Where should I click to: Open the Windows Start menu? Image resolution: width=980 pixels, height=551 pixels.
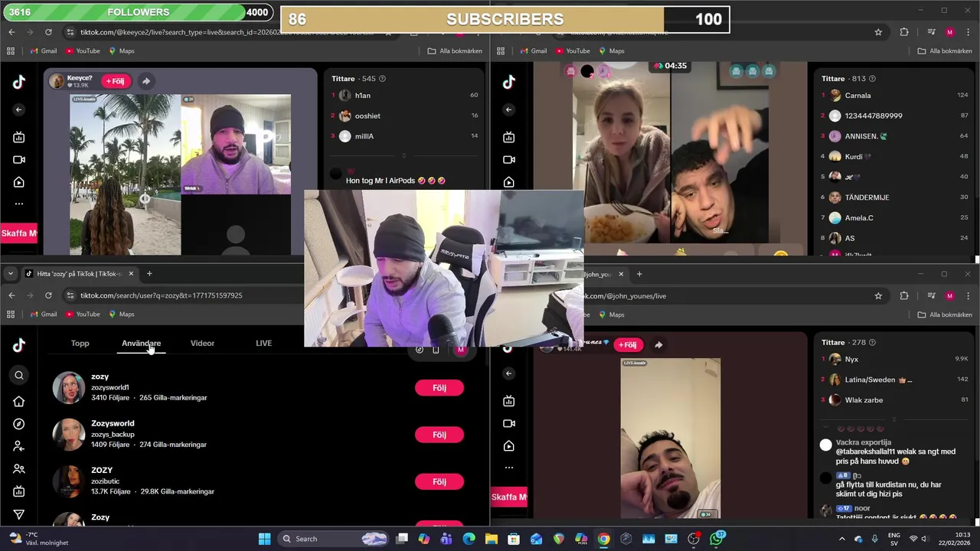click(264, 539)
